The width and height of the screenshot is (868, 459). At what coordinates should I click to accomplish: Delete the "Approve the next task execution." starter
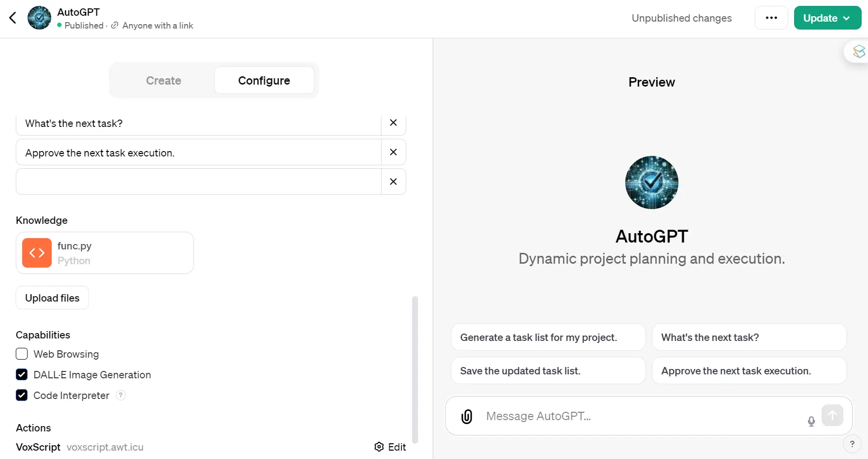(x=393, y=153)
